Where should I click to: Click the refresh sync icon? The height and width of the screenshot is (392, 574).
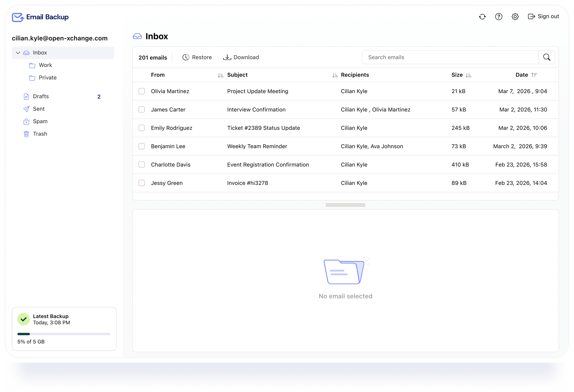click(482, 17)
